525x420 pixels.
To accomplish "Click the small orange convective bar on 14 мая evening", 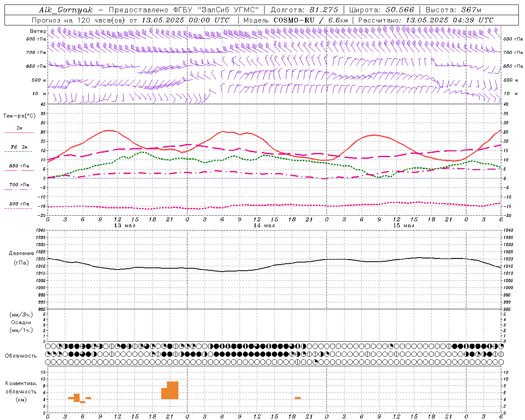I will point(298,398).
